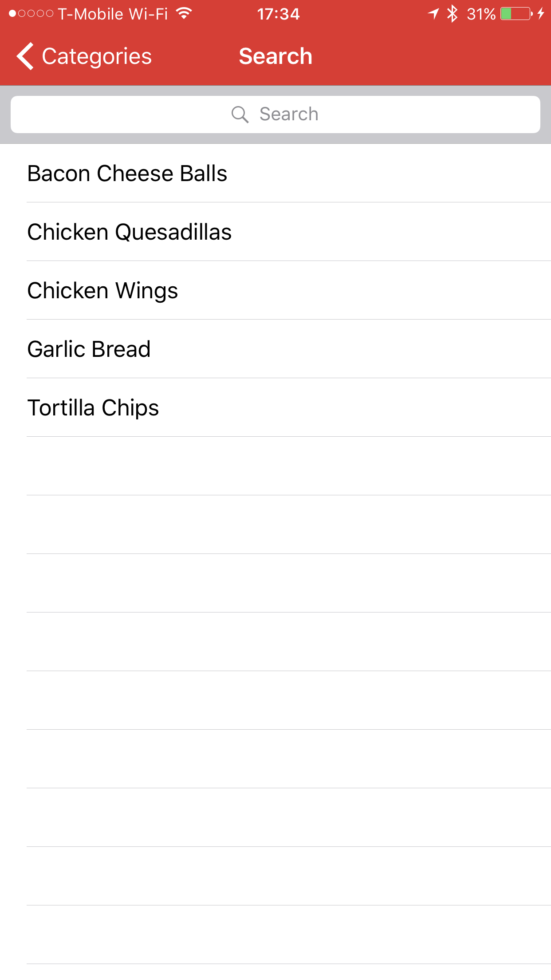Tap the cellular signal dots indicator
The width and height of the screenshot is (551, 980).
click(x=31, y=14)
